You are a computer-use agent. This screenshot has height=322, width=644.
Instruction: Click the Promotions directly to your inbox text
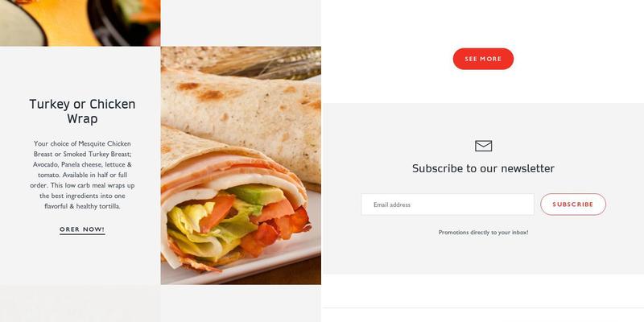(x=483, y=233)
